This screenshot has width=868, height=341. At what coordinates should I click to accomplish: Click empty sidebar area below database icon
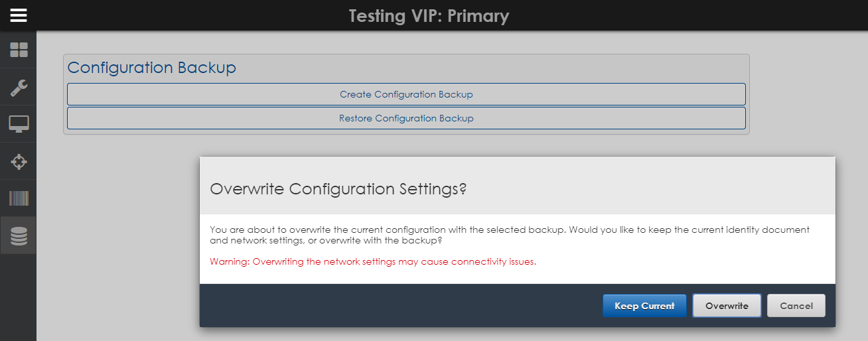(x=19, y=299)
